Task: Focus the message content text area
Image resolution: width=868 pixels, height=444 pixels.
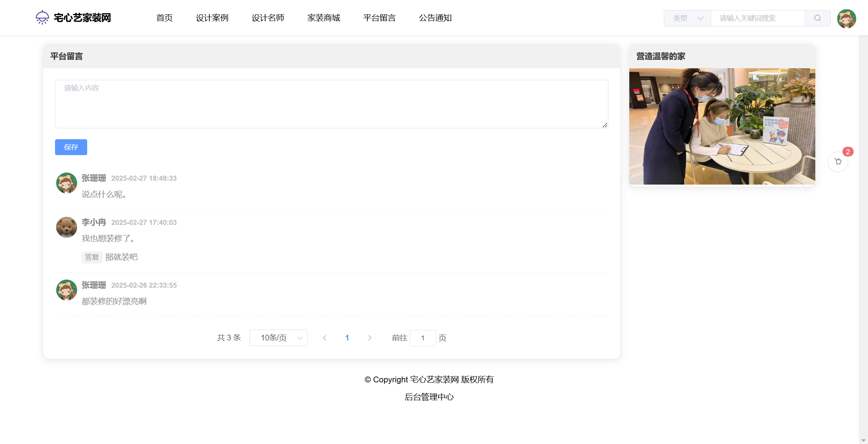Action: point(331,104)
